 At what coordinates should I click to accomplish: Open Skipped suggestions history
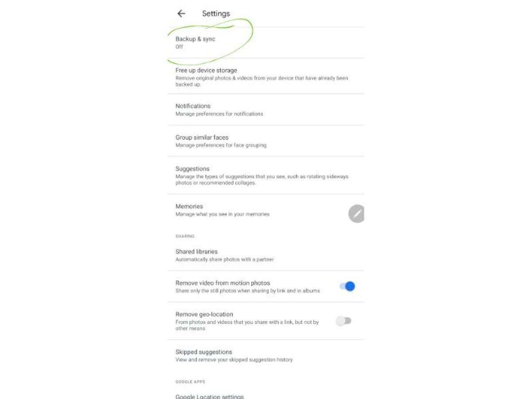(266, 356)
